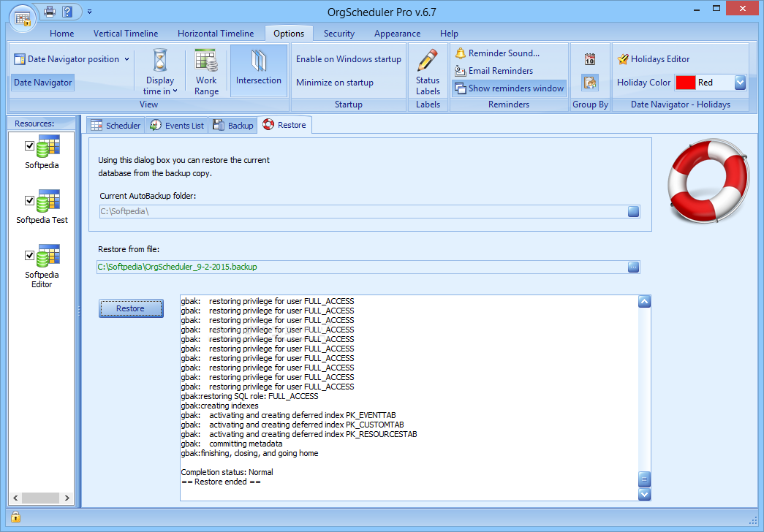Viewport: 764px width, 532px height.
Task: Toggle Enable on Windows startup
Action: pyautogui.click(x=349, y=59)
